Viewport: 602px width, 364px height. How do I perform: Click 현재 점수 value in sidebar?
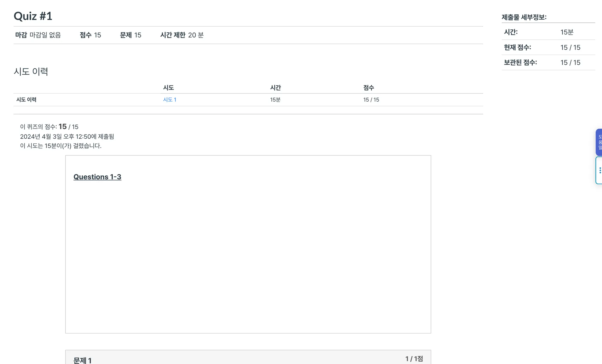pos(570,48)
